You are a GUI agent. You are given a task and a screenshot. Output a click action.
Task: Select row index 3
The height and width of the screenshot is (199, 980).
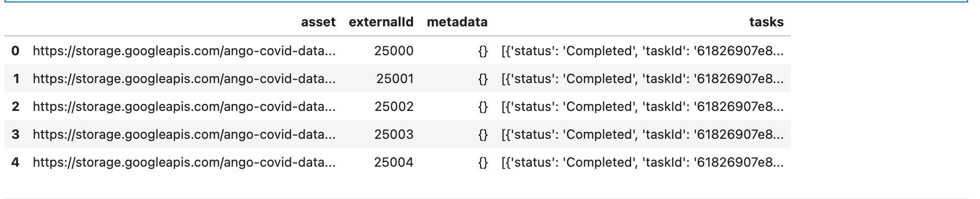click(x=15, y=134)
